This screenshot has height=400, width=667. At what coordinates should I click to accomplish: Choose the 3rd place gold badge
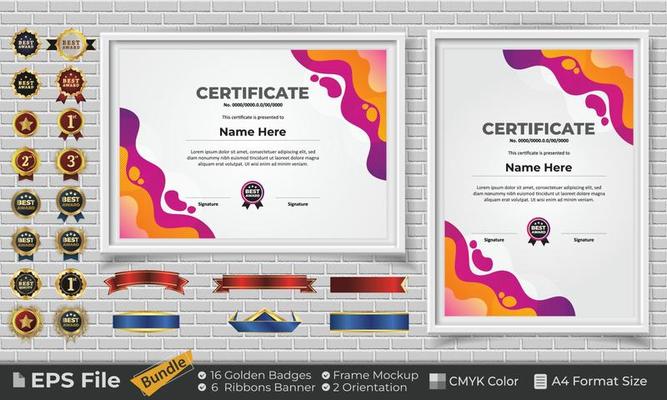[71, 163]
